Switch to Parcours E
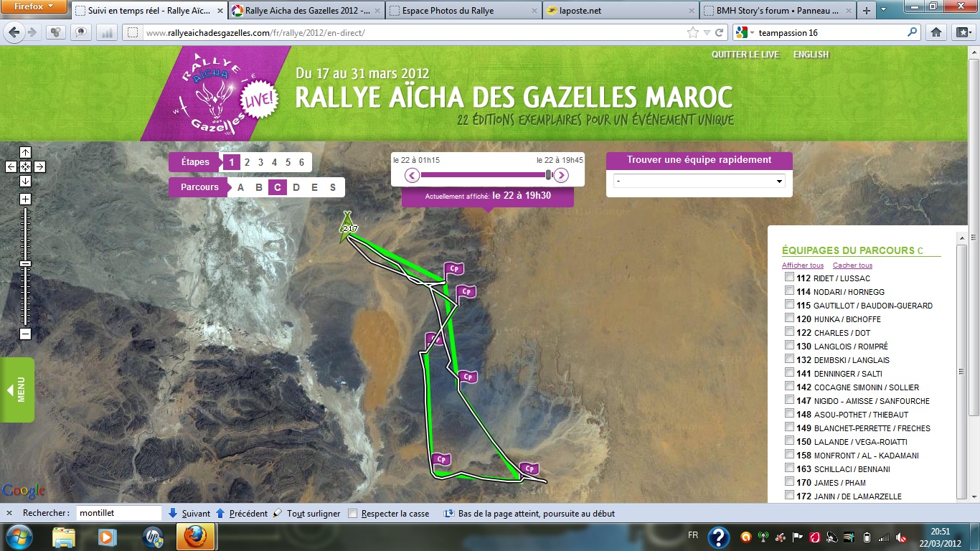Image resolution: width=980 pixels, height=551 pixels. (315, 187)
